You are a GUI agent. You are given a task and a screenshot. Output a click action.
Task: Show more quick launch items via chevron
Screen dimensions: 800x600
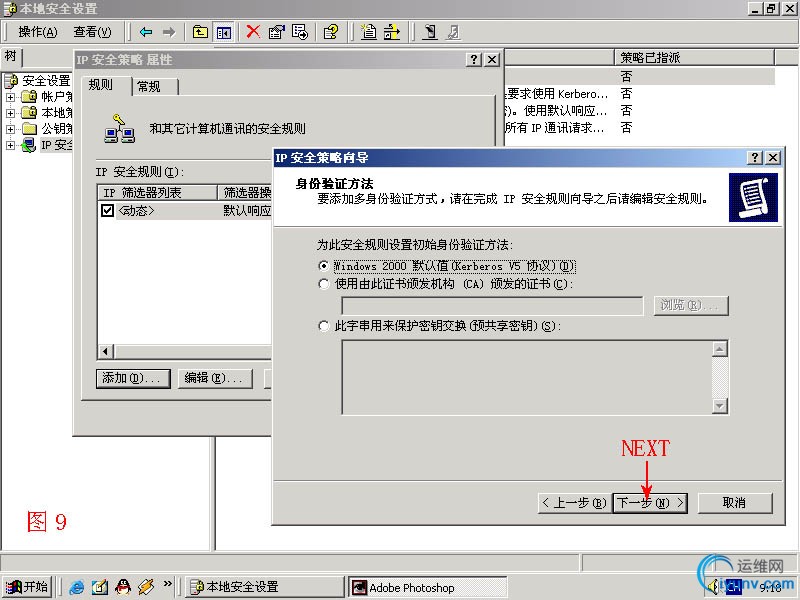pos(167,584)
